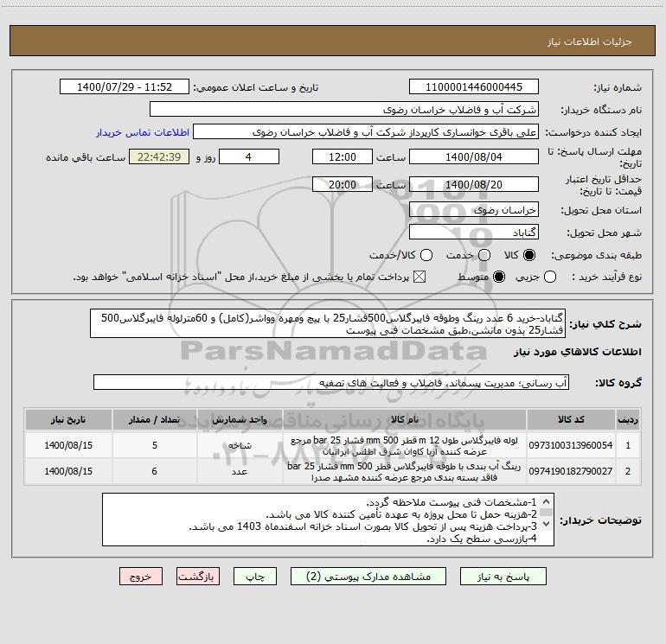Click the sealing ring item name cell

[x=405, y=471]
